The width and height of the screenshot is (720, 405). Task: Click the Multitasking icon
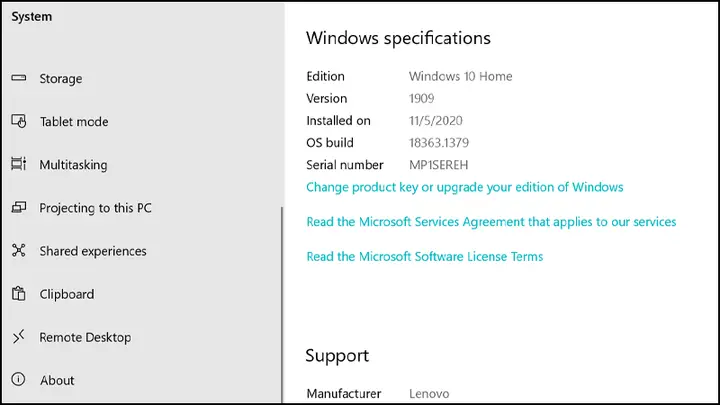click(x=19, y=164)
